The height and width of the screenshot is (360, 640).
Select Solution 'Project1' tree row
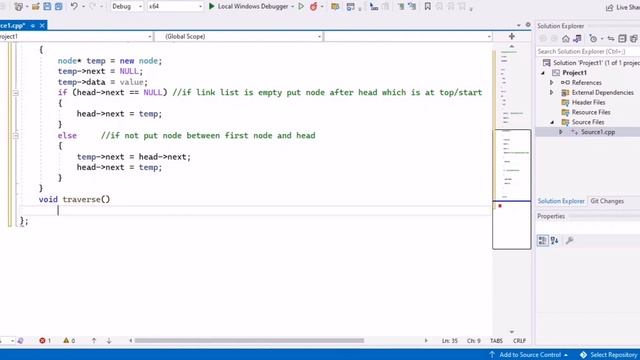click(x=591, y=63)
